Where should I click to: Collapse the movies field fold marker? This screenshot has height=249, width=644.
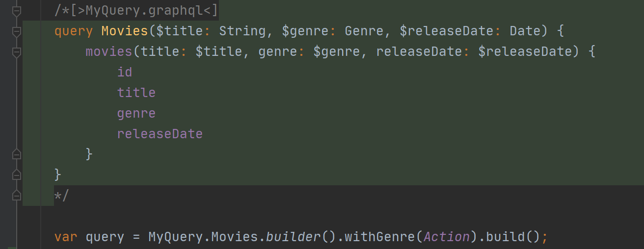click(16, 52)
